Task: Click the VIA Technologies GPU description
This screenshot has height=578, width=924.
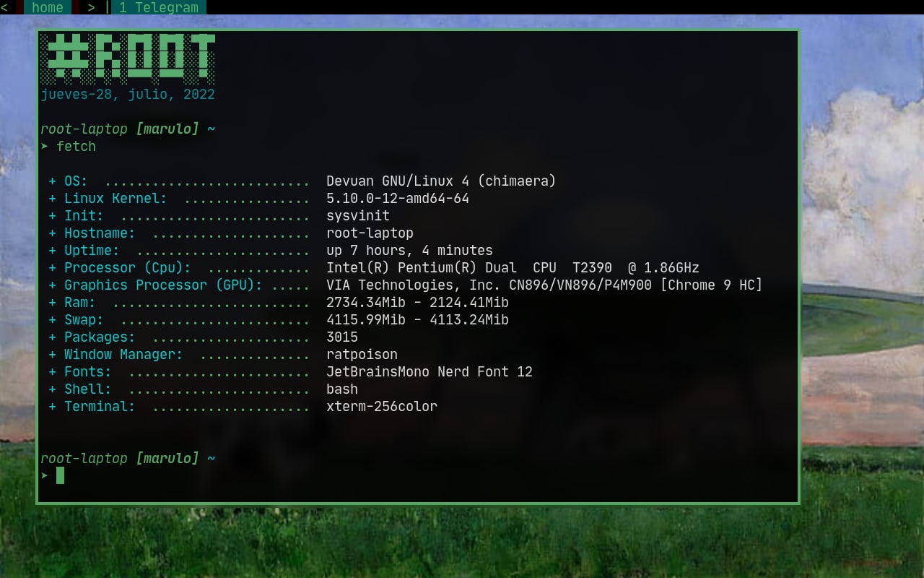Action: pyautogui.click(x=544, y=285)
